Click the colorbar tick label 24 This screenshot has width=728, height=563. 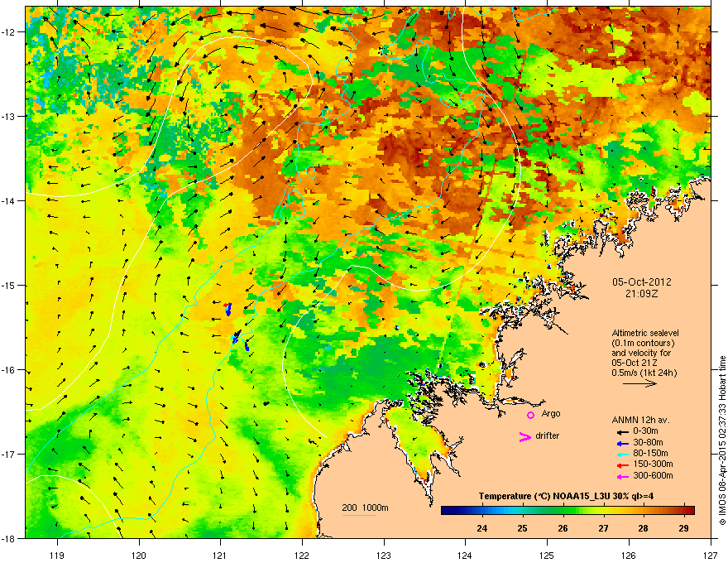[482, 528]
